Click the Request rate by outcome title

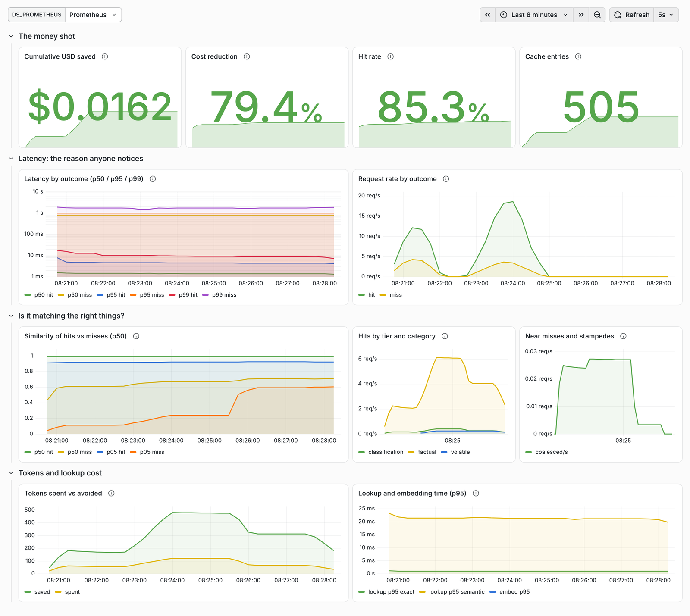pyautogui.click(x=398, y=179)
